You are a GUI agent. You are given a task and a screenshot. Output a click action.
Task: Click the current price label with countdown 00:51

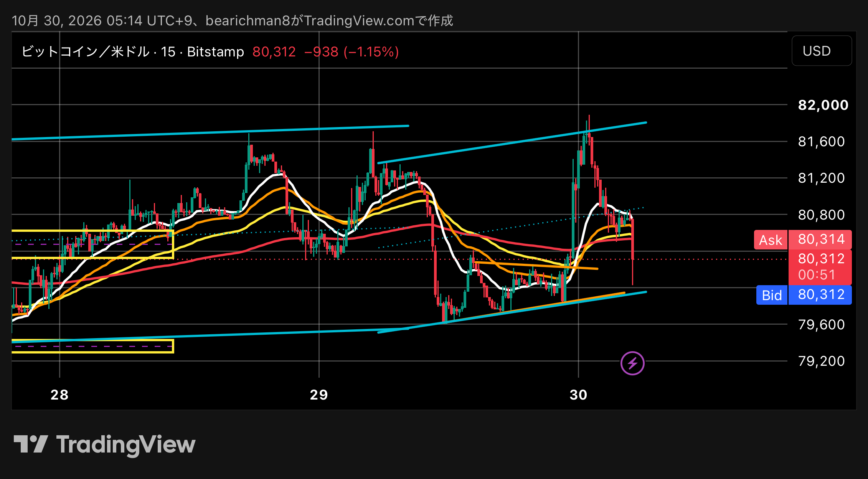tap(820, 267)
